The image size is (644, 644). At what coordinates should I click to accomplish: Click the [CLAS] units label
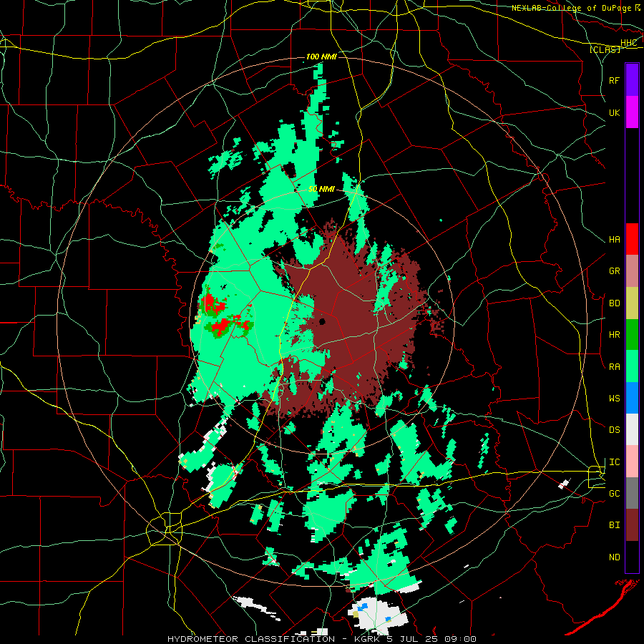[x=605, y=49]
